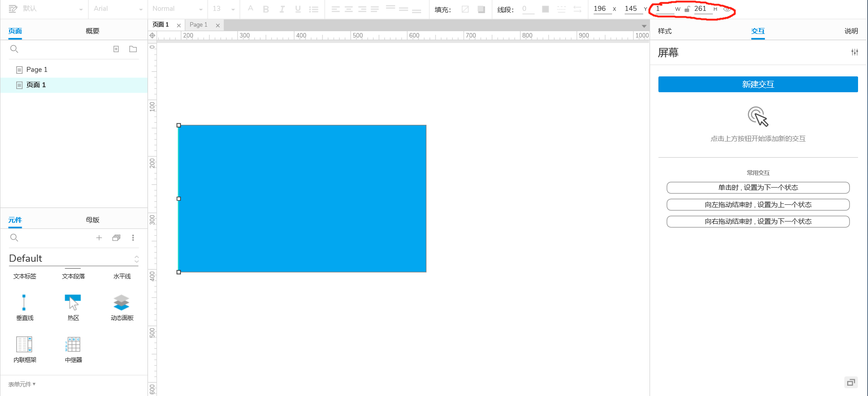Screen dimensions: 868x396
Task: Switch to the 母版 masters tab
Action: (x=93, y=220)
